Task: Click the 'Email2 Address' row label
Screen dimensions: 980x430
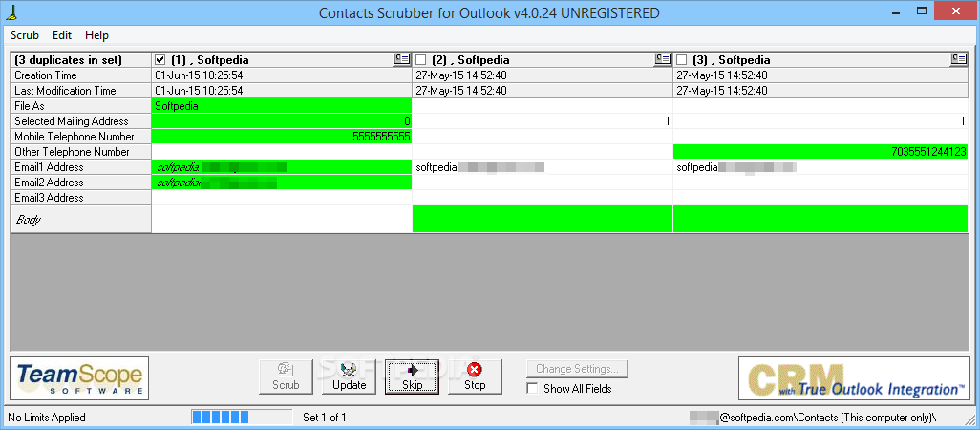Action: (81, 183)
